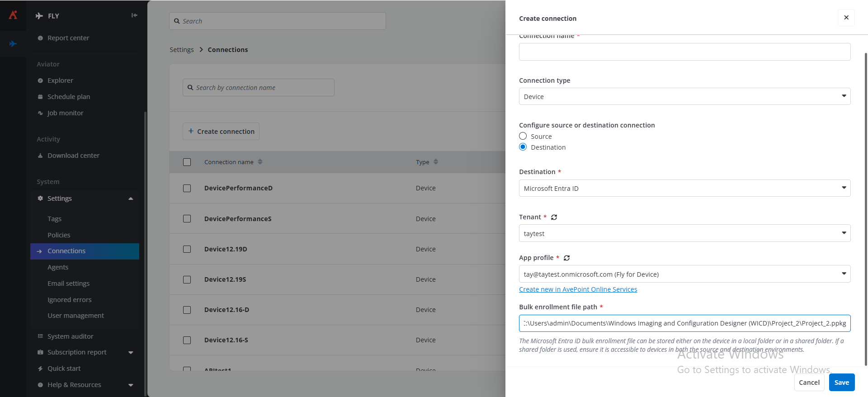Click the left sidebar scrollbar
The width and height of the screenshot is (868, 397).
pos(145,253)
